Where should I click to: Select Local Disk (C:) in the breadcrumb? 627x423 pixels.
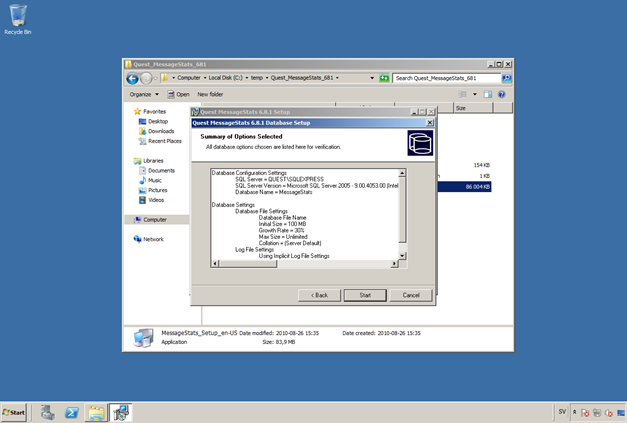pos(226,78)
